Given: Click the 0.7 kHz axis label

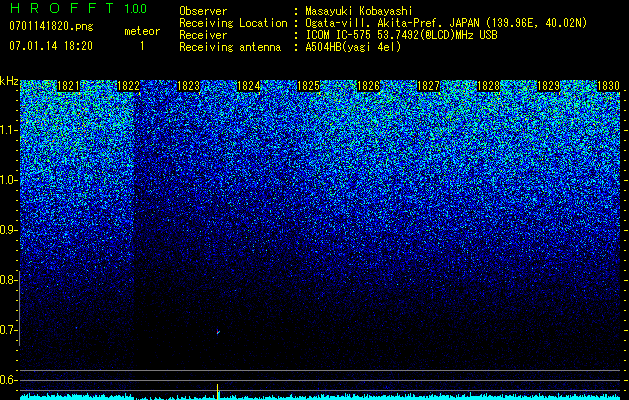Looking at the screenshot, I should [9, 330].
